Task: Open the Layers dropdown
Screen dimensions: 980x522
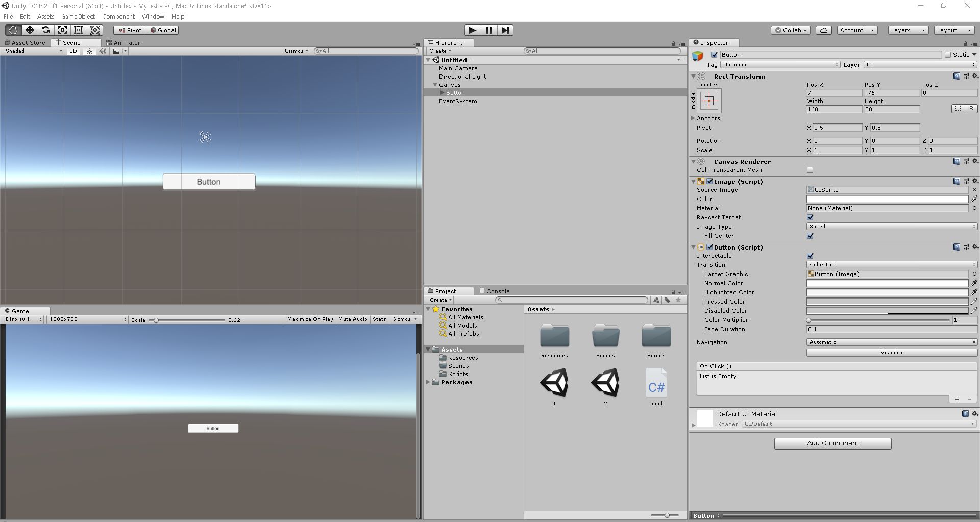Action: click(908, 30)
